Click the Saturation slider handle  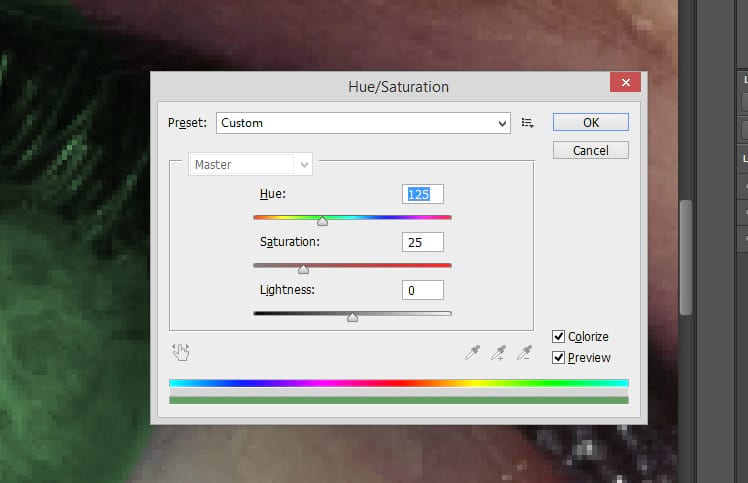point(303,269)
